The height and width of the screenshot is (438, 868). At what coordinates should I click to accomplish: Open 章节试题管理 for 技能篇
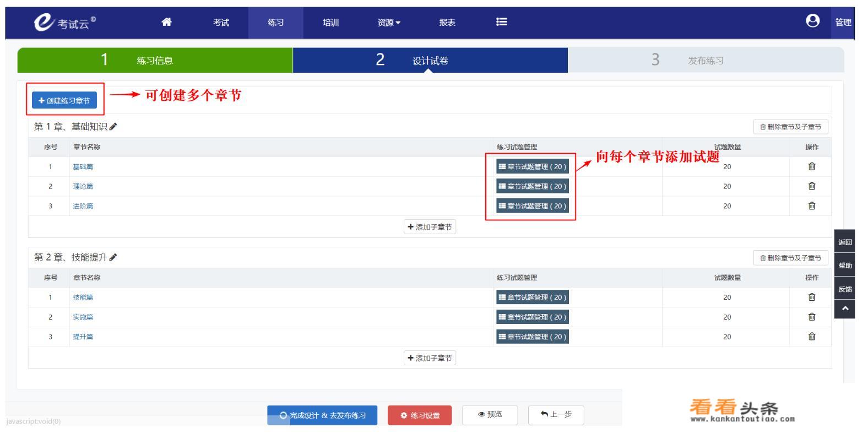[x=532, y=297]
